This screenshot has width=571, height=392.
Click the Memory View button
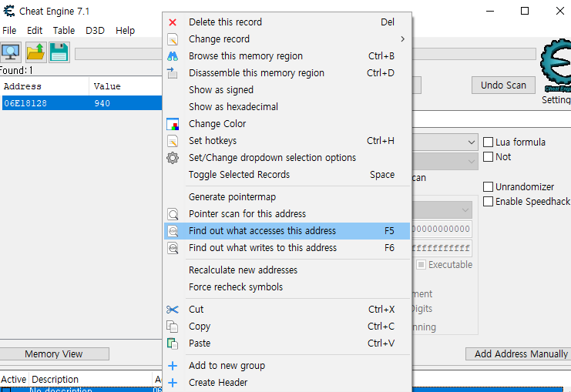54,353
